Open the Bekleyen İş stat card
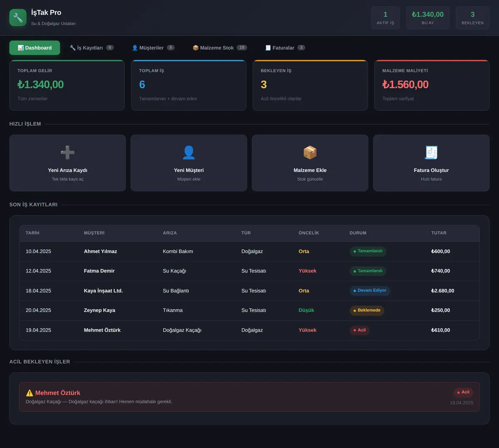This screenshot has height=448, width=499. 310,85
